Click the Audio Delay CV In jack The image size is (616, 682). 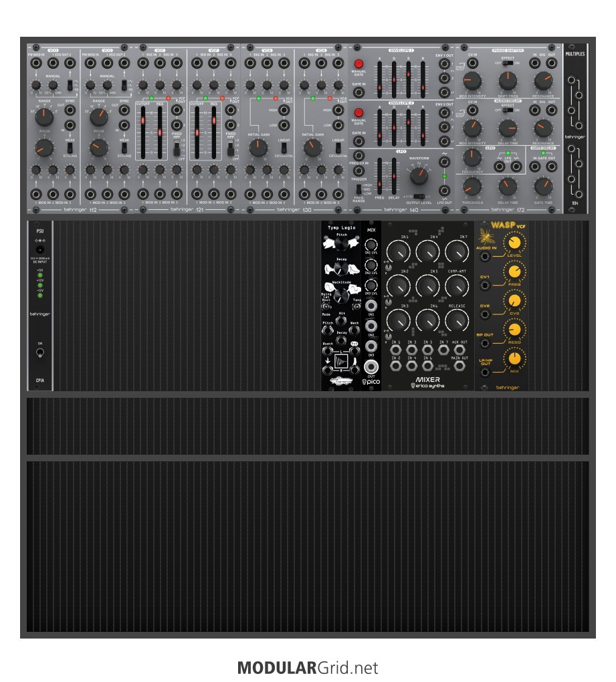tap(472, 110)
